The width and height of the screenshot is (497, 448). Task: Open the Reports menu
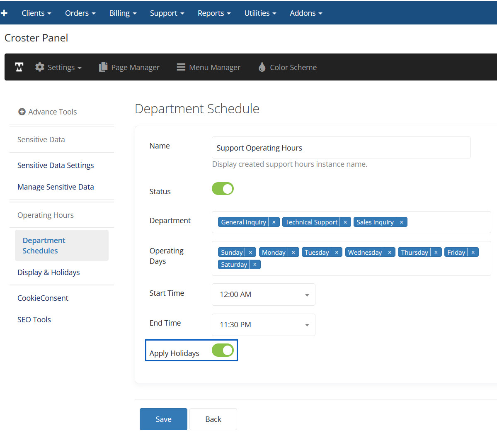pos(214,13)
